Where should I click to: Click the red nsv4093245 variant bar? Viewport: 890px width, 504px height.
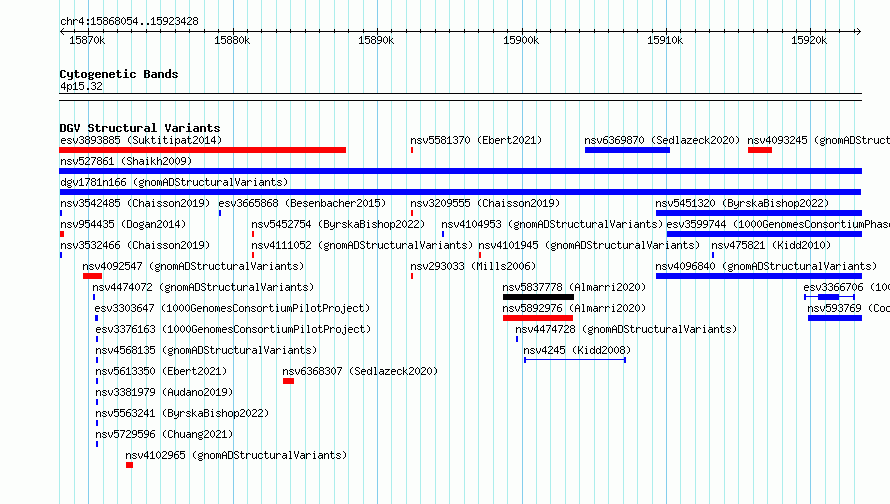click(x=760, y=150)
